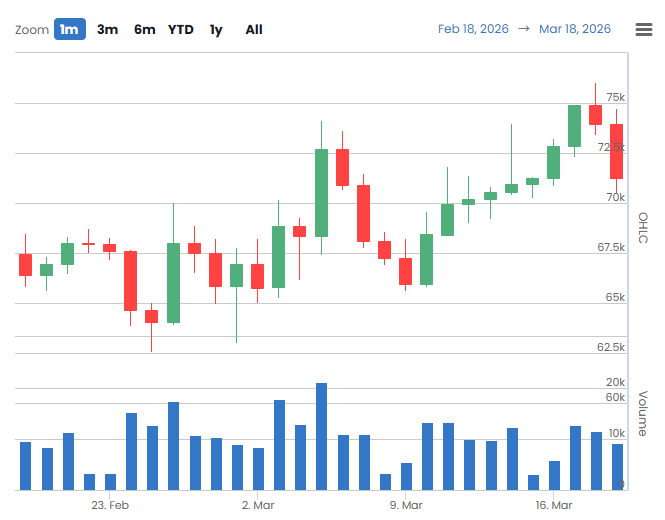This screenshot has height=520, width=665.
Task: Pick the 1y zoom range
Action: click(215, 29)
